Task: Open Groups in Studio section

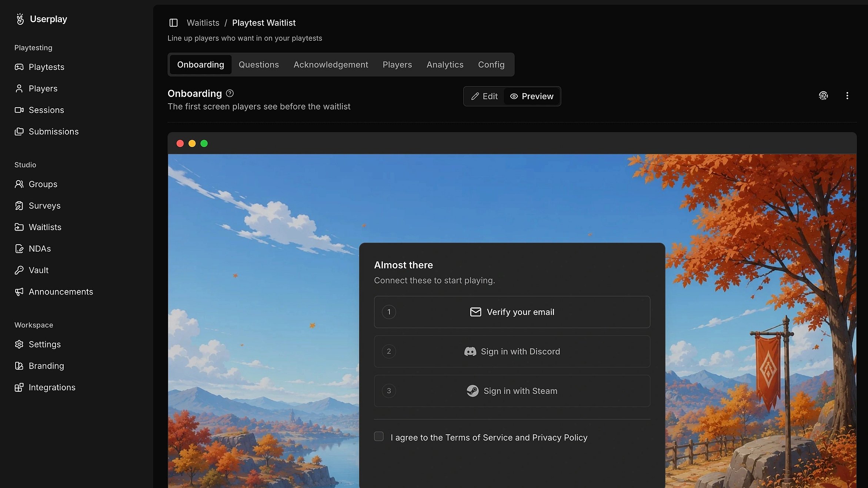Action: tap(36, 184)
